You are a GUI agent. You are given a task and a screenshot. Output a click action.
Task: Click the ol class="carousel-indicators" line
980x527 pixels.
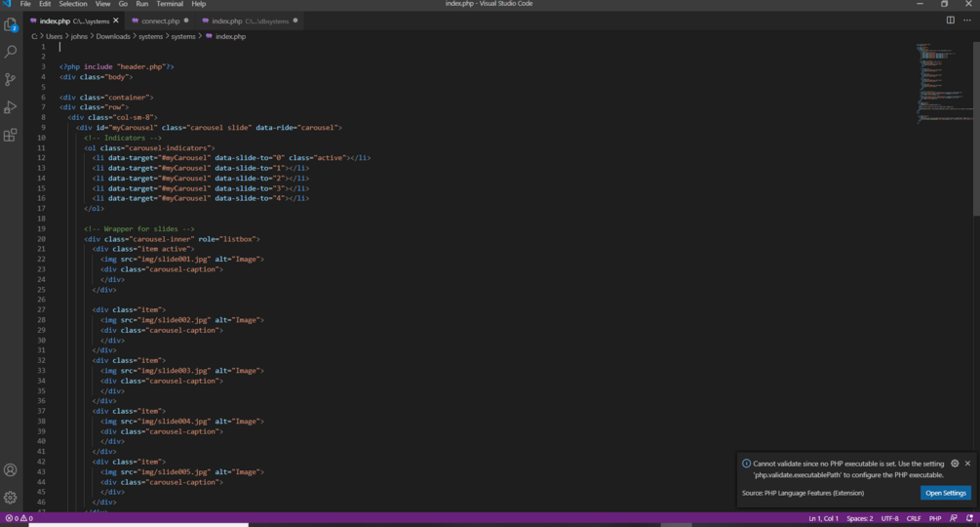149,147
